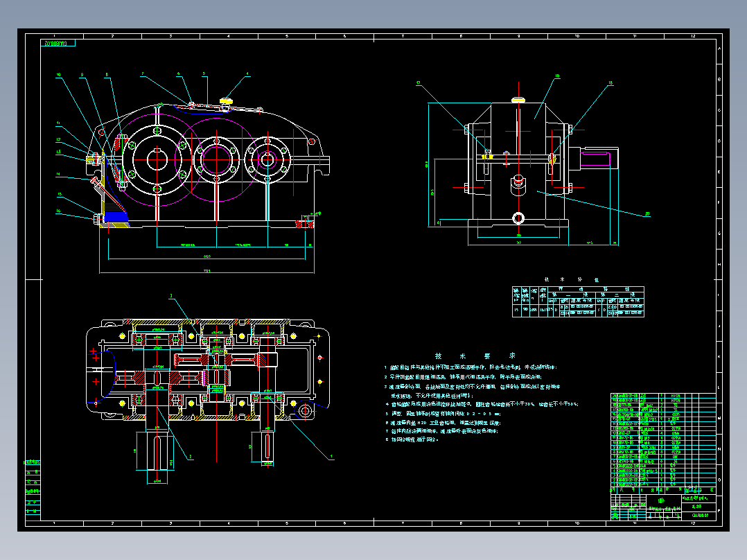747x560 pixels.
Task: Select the large left bearing cover center hole
Action: pos(157,160)
